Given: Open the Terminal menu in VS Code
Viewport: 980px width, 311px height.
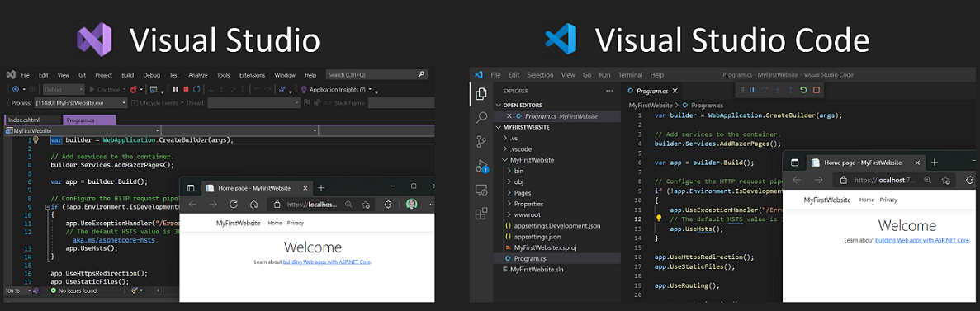Looking at the screenshot, I should point(630,74).
